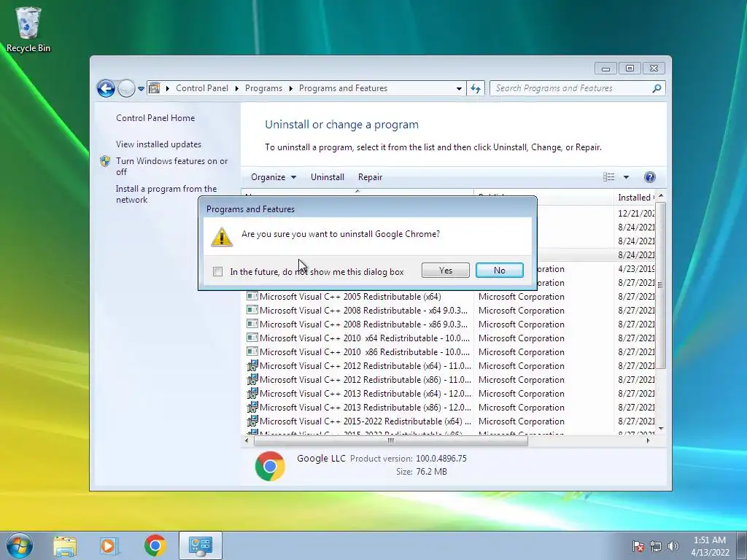Click the blue Help icon
Screen dimensions: 747x560
(649, 177)
